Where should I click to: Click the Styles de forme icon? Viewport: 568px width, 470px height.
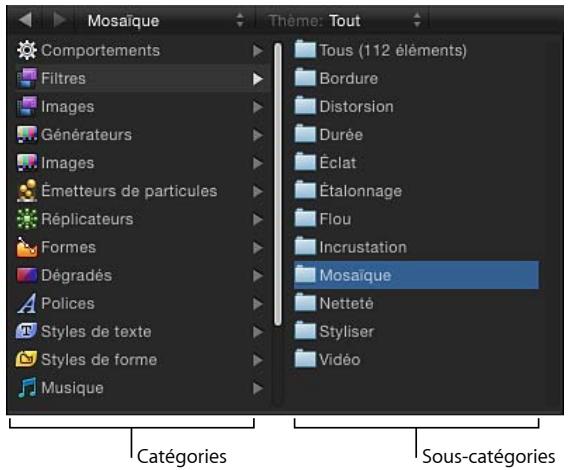point(26,359)
